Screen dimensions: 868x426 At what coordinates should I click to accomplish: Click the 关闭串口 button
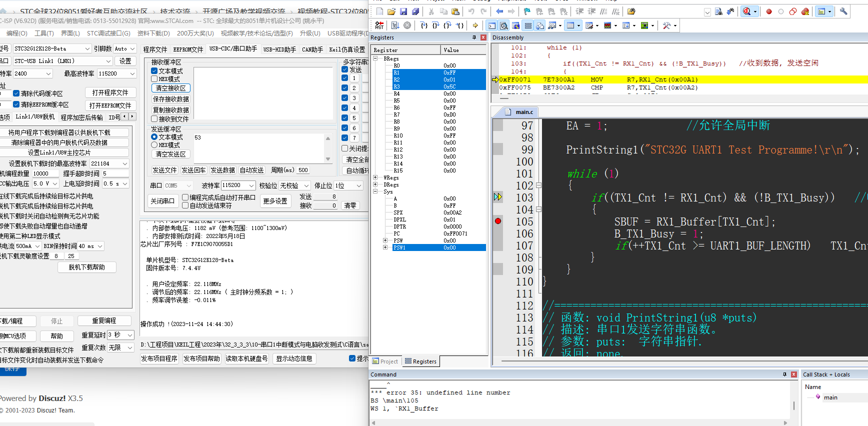tap(162, 201)
